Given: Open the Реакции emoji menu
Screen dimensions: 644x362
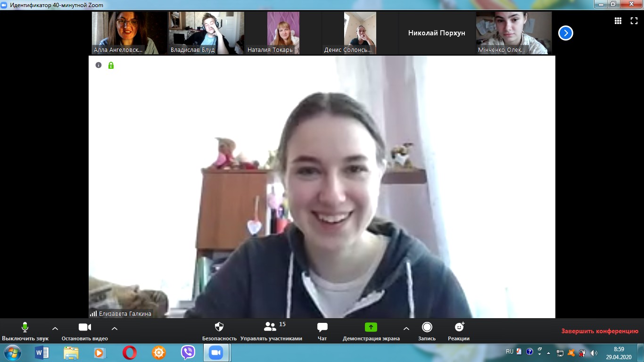Looking at the screenshot, I should [x=459, y=331].
